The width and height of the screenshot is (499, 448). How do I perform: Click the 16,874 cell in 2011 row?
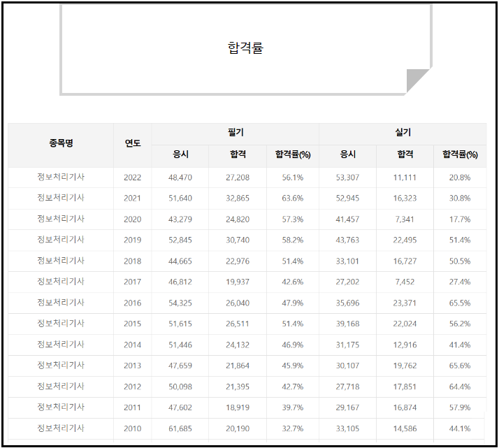pos(405,407)
